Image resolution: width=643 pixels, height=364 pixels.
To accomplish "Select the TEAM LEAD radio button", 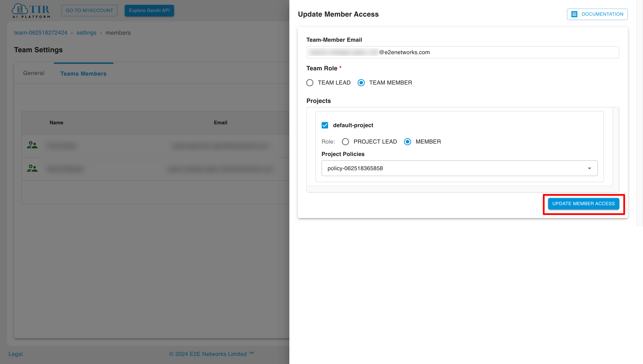I will [309, 83].
